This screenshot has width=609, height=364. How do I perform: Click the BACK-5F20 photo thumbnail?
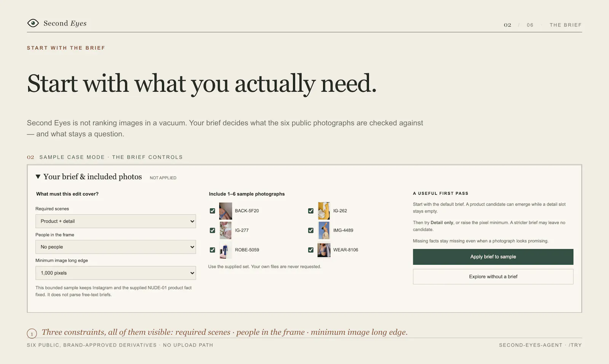(x=226, y=211)
